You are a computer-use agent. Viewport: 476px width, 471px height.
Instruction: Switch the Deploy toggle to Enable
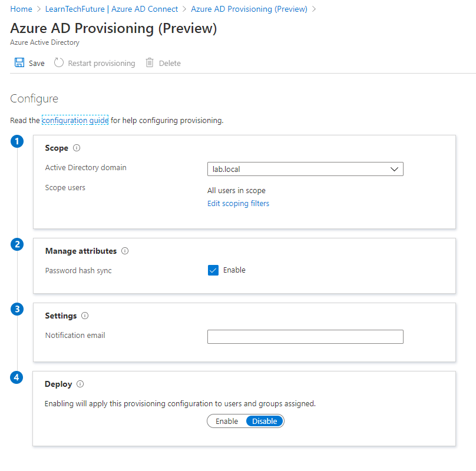[227, 421]
